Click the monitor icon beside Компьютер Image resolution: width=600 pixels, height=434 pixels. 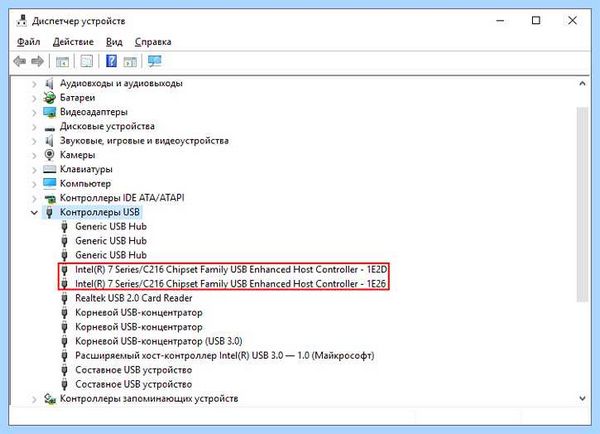click(49, 183)
